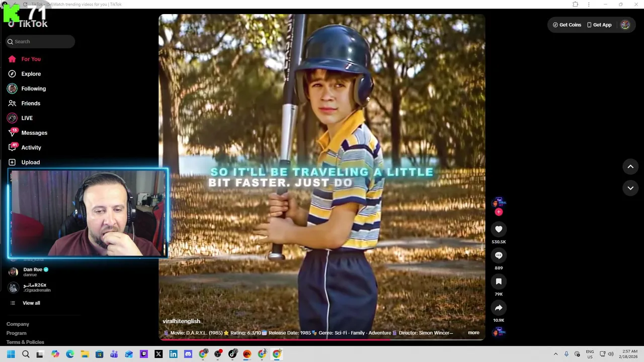
Task: Open the browser Extensions puzzle icon
Action: [x=576, y=5]
